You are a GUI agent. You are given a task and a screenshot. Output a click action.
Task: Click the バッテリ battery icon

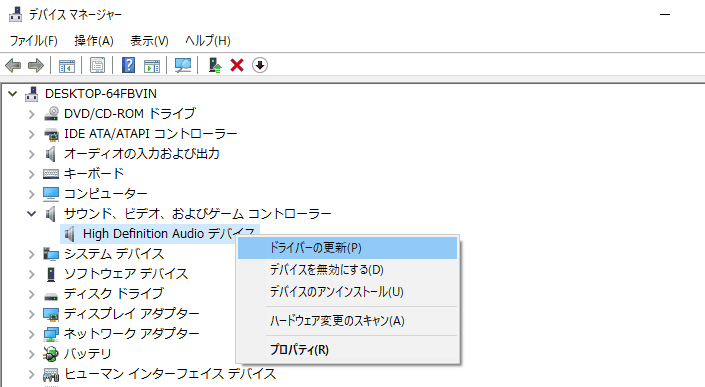[51, 354]
